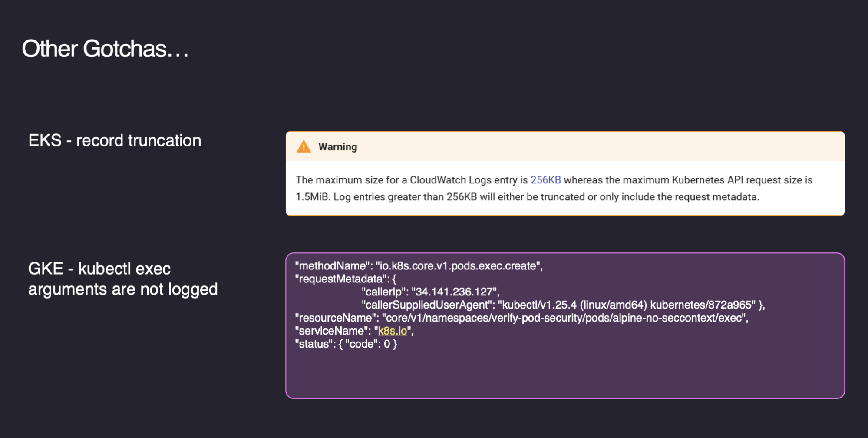Screen dimensions: 868x438
Task: Click the orange warning triangle icon
Action: [304, 147]
